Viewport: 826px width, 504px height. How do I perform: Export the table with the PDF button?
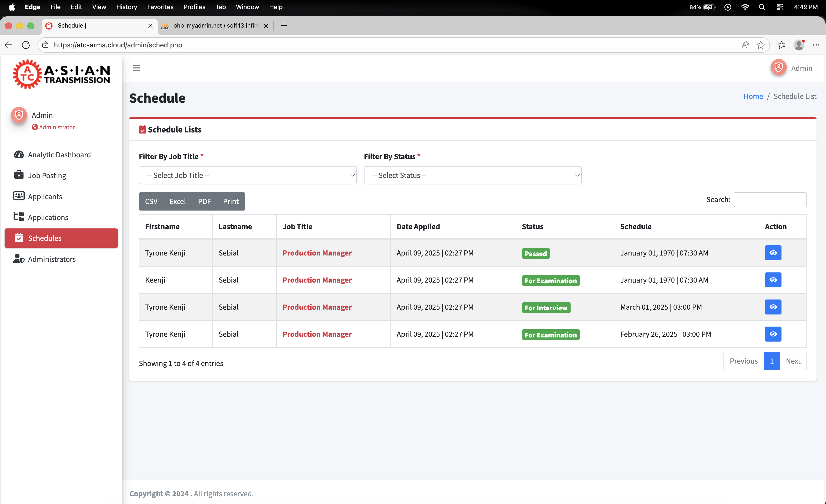click(204, 201)
